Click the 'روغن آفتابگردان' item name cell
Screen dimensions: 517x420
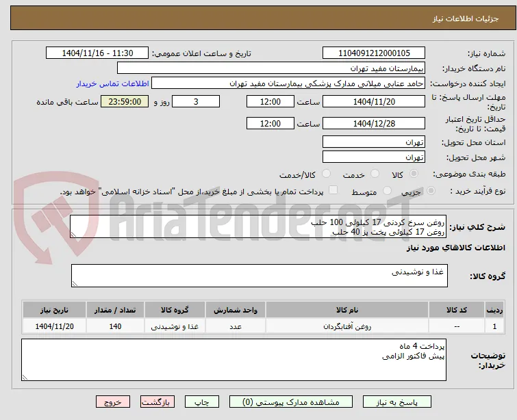(x=347, y=326)
